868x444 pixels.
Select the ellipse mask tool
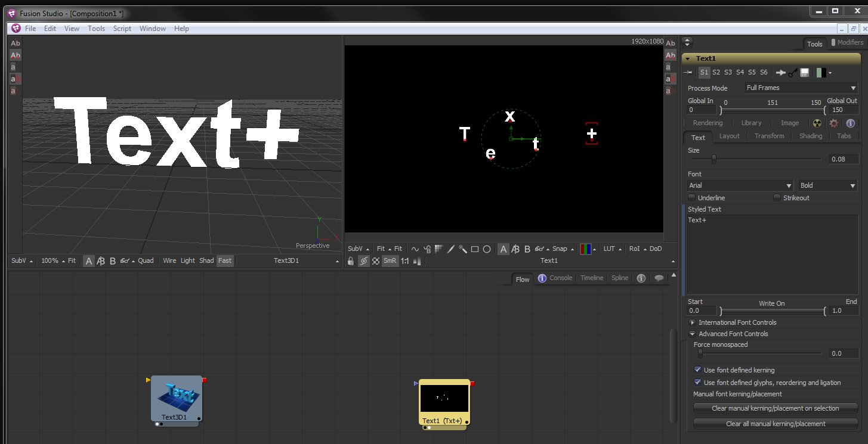(487, 249)
